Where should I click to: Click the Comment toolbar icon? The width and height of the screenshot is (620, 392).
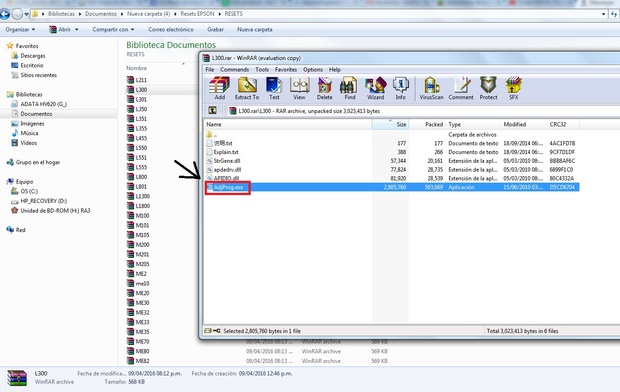[461, 88]
